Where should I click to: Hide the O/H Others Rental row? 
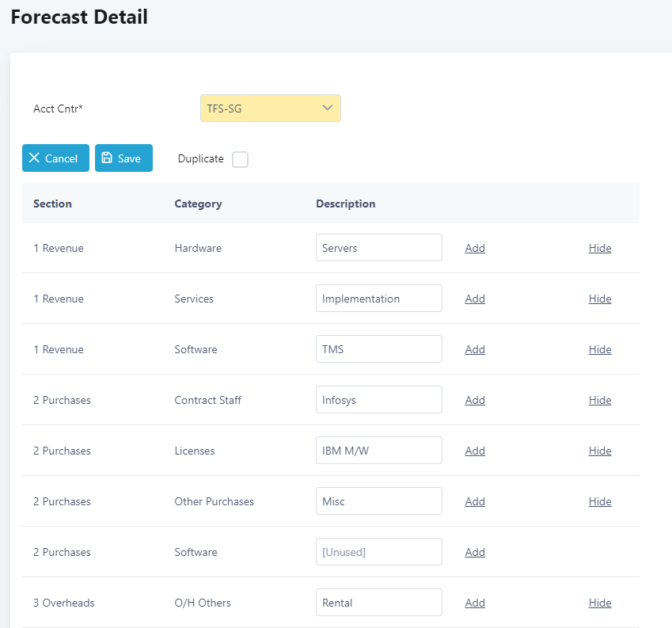600,603
